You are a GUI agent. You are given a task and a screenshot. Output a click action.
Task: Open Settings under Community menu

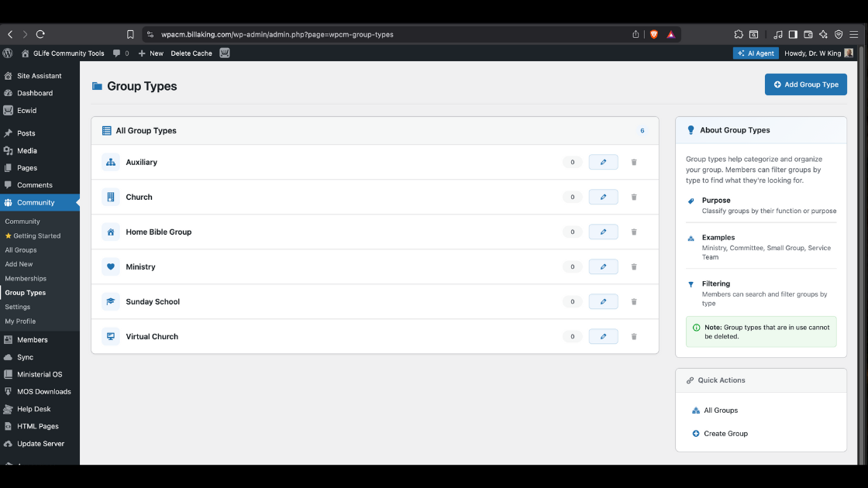click(18, 307)
